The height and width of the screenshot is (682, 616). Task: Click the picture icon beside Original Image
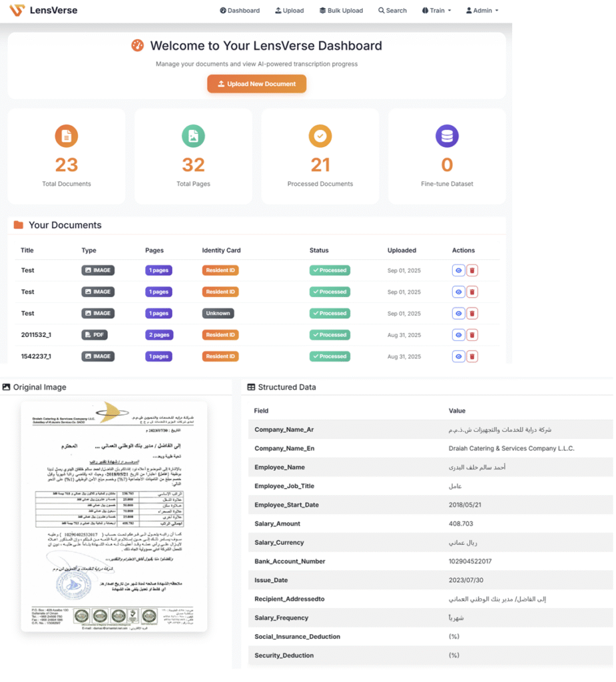[7, 387]
